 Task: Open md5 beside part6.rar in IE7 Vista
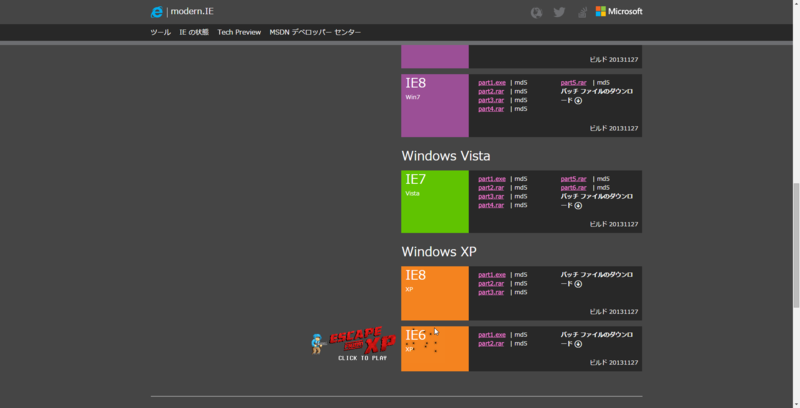coord(603,188)
